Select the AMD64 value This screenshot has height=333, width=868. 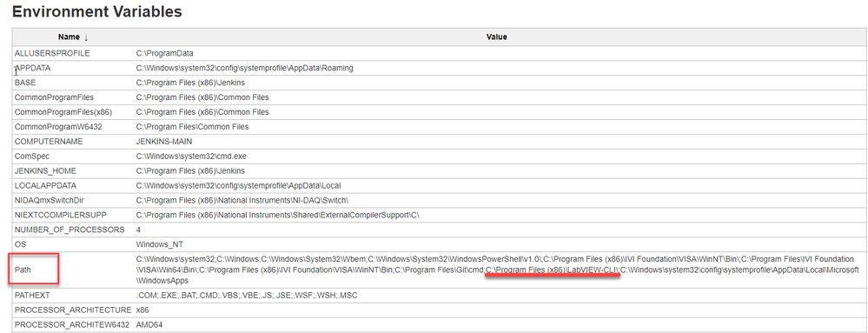(x=149, y=325)
